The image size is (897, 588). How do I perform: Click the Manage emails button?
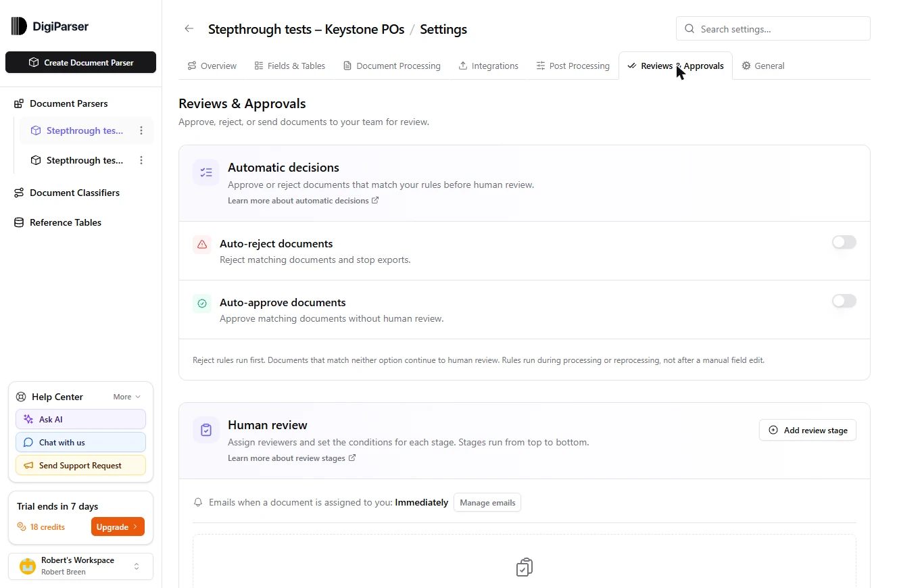(487, 503)
